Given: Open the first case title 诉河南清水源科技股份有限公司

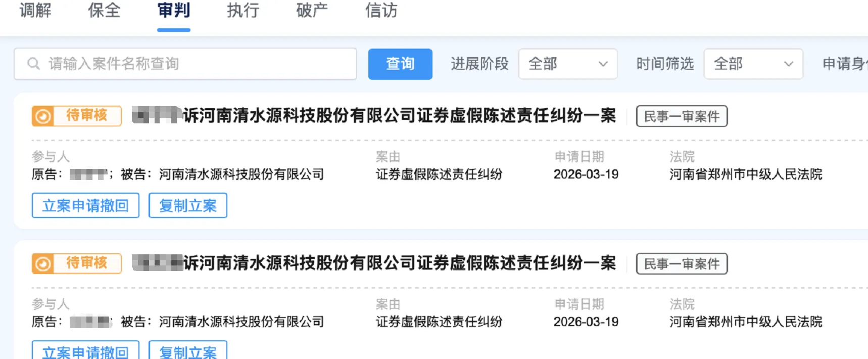Looking at the screenshot, I should (399, 116).
